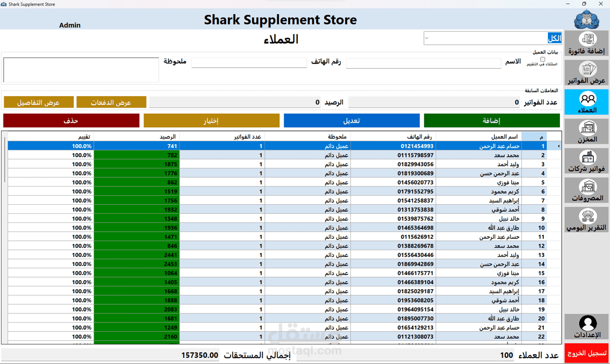Click the blue تعديل edit button

coord(352,120)
